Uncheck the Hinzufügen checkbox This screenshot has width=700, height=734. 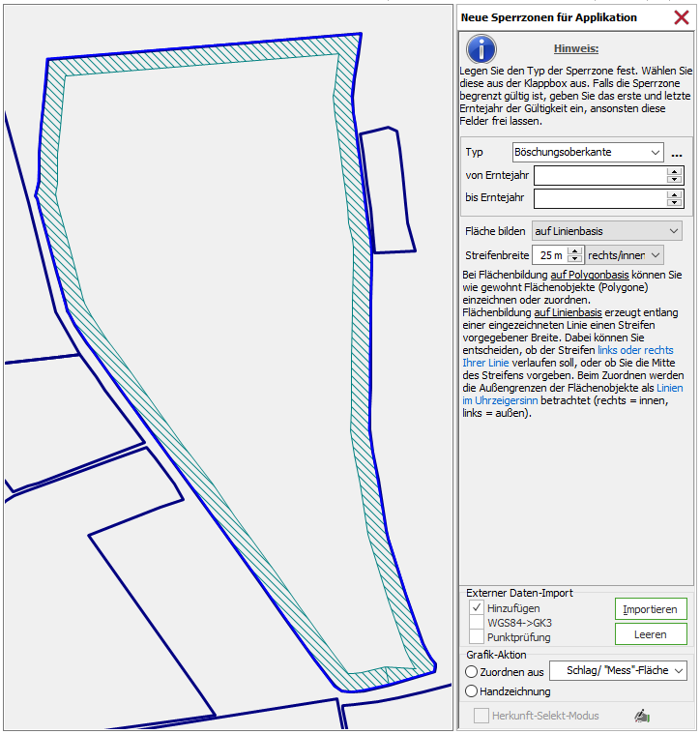[477, 608]
